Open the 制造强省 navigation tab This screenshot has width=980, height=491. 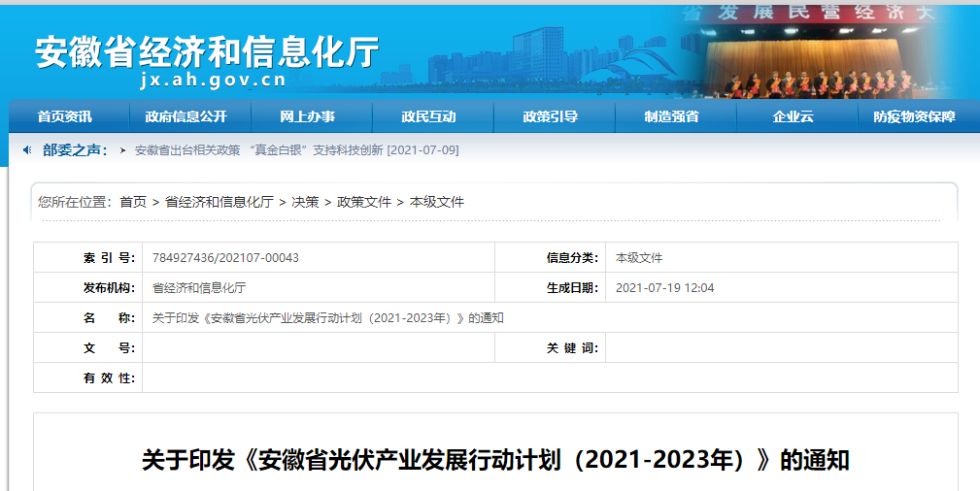click(x=671, y=116)
